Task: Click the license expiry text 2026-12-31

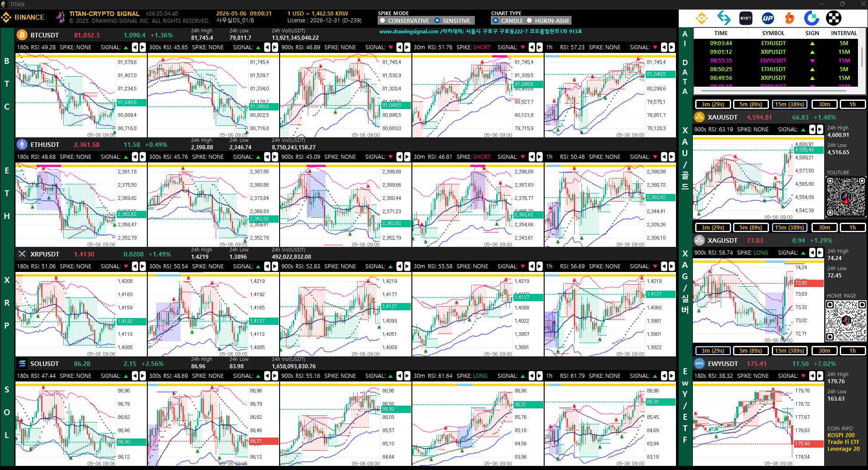Action: pos(325,21)
